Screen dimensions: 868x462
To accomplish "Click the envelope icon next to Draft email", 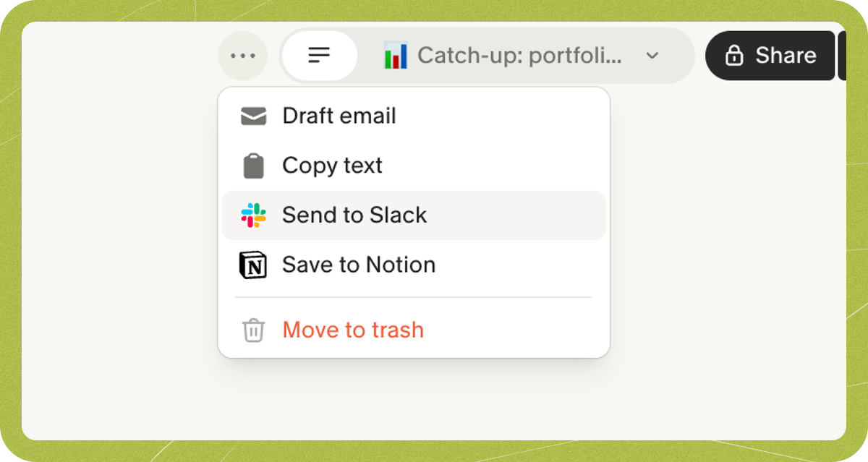I will pyautogui.click(x=253, y=116).
